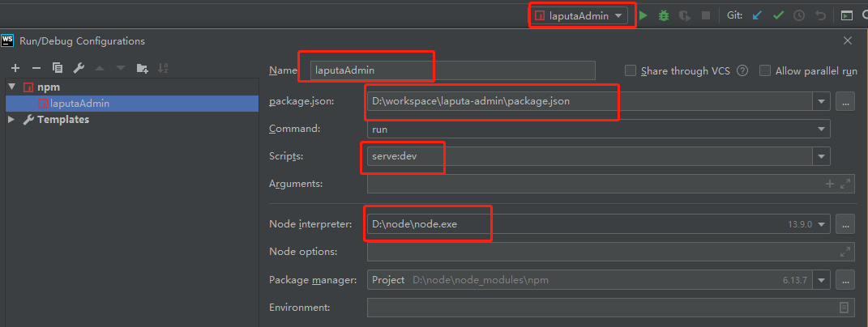Expand the Node interpreter version dropdown
868x327 pixels.
click(822, 224)
